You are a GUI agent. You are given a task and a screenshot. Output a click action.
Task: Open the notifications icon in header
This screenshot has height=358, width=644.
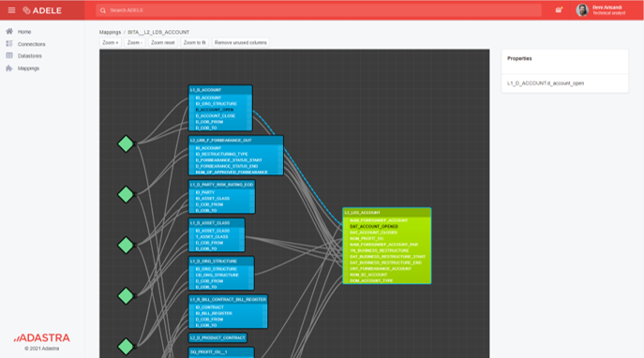559,10
